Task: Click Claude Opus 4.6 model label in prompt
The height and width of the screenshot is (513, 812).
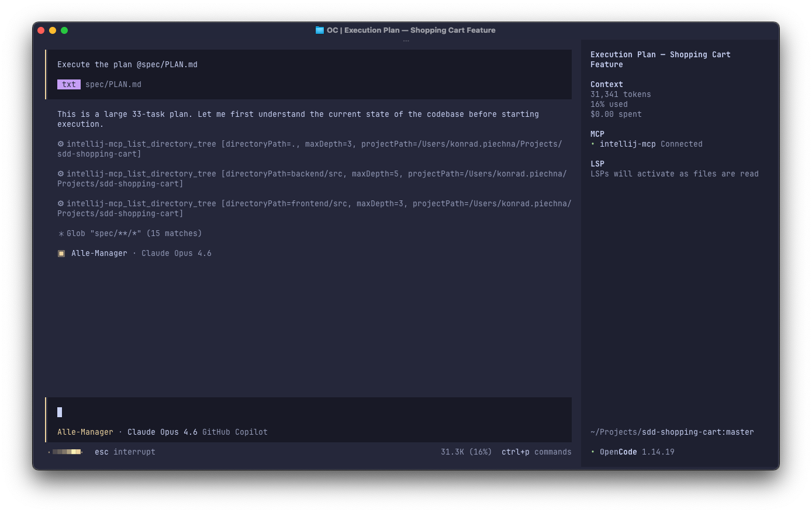Action: pos(163,432)
